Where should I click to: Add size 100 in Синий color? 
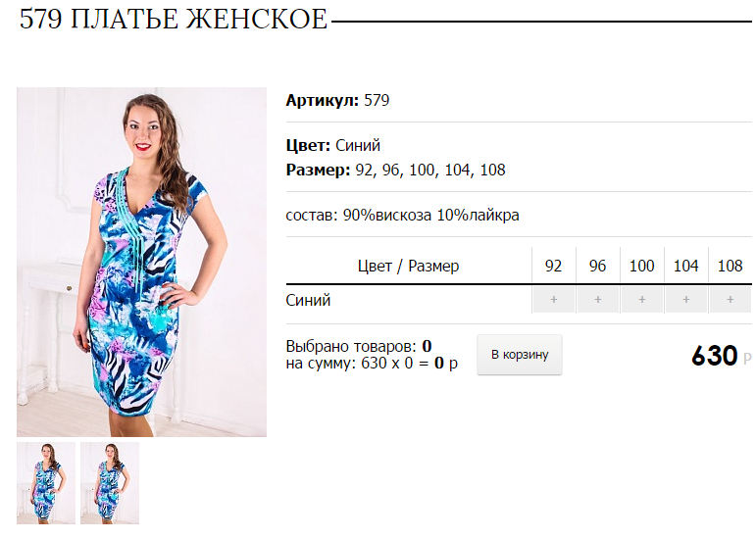[642, 300]
